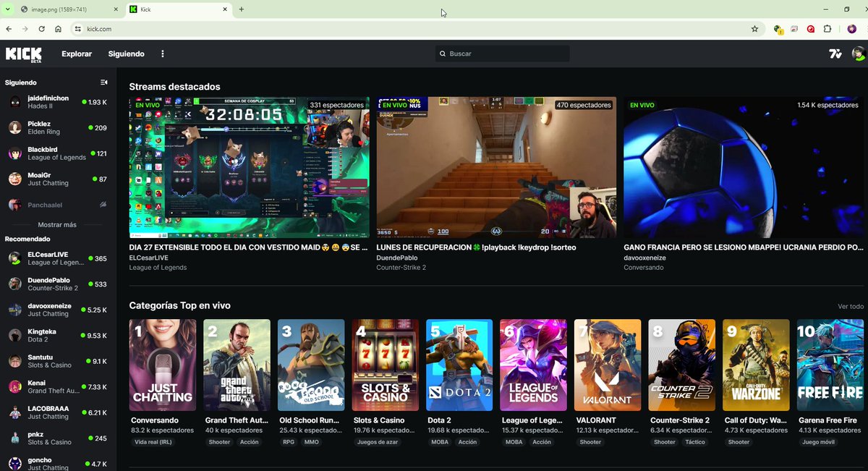Screen dimensions: 868x471
Task: Open DuendePablo avatar in recommended sidebar
Action: click(14, 284)
